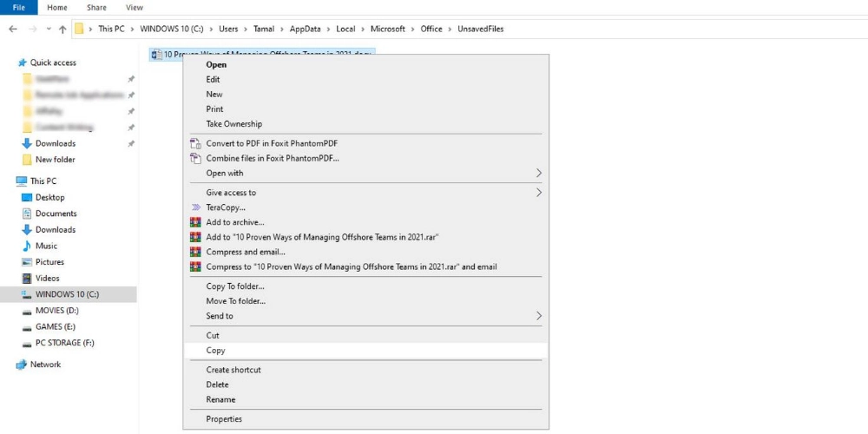Select Copy from the context menu
Image resolution: width=868 pixels, height=434 pixels.
tap(216, 351)
